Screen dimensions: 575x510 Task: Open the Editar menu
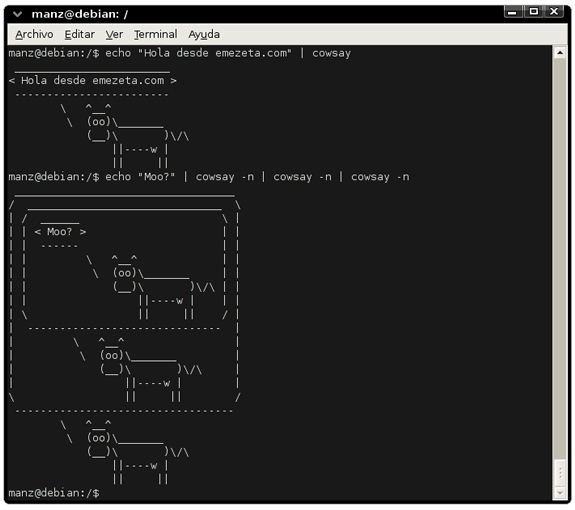[79, 34]
